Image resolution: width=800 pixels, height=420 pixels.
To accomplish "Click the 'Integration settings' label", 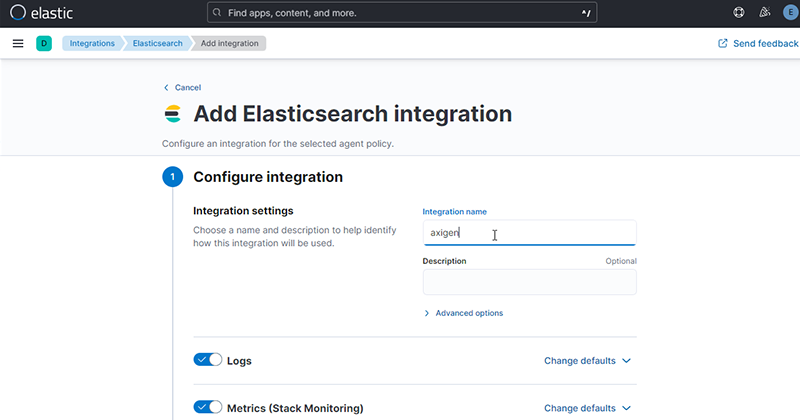I will pos(243,211).
